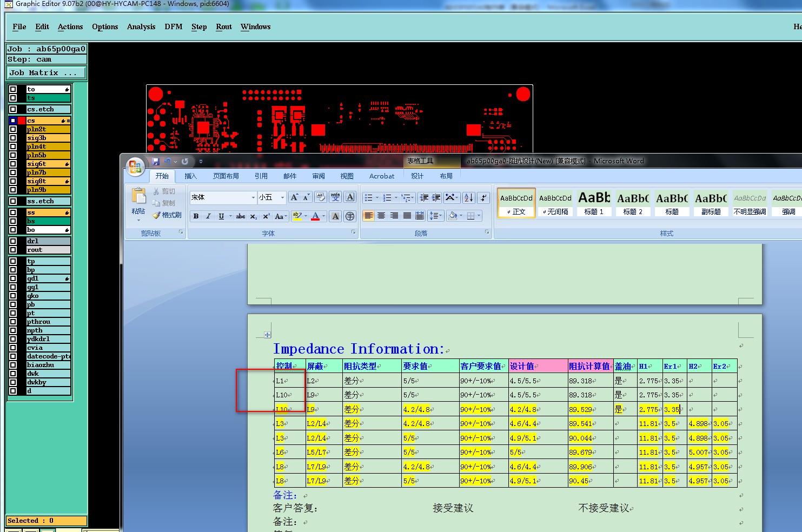Align text left

[368, 216]
